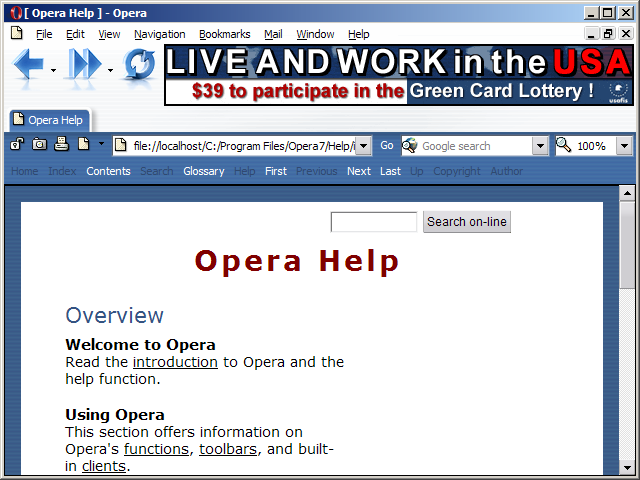The width and height of the screenshot is (640, 480).
Task: Open the Navigation menu
Action: point(159,34)
